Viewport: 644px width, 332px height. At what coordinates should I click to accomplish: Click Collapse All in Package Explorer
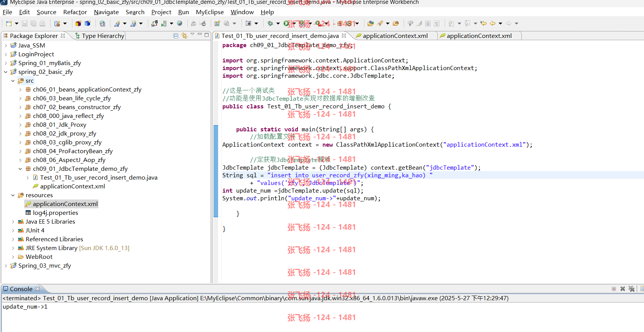pos(176,36)
